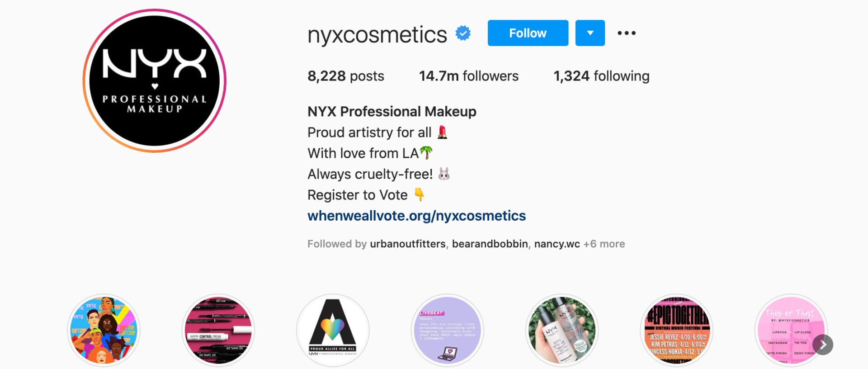Open the nancy.wc follower profile
868x369 pixels.
(x=557, y=244)
